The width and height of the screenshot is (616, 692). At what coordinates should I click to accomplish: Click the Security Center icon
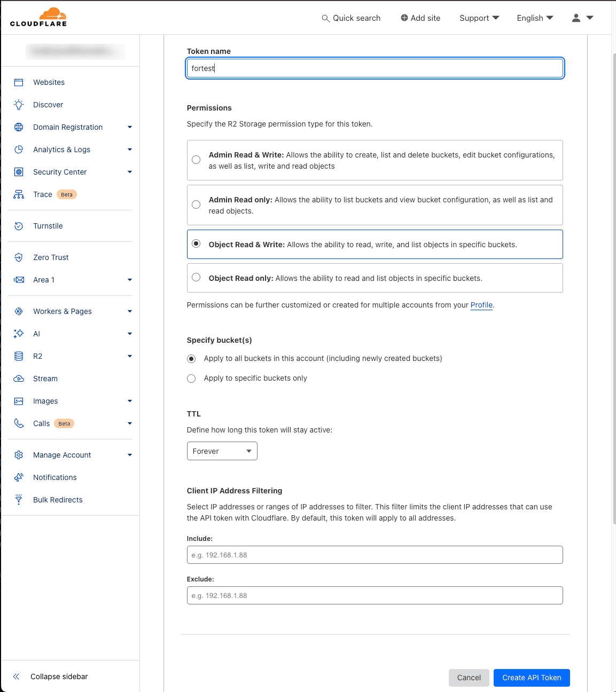pyautogui.click(x=19, y=172)
